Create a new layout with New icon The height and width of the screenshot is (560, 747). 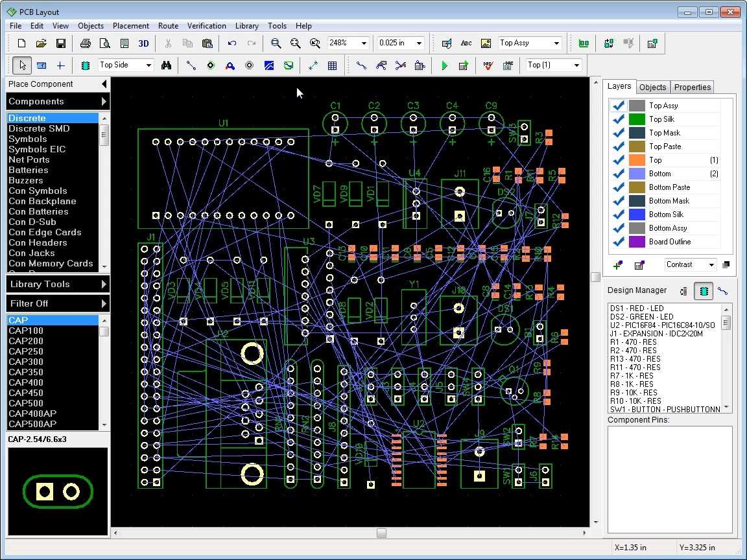point(21,43)
